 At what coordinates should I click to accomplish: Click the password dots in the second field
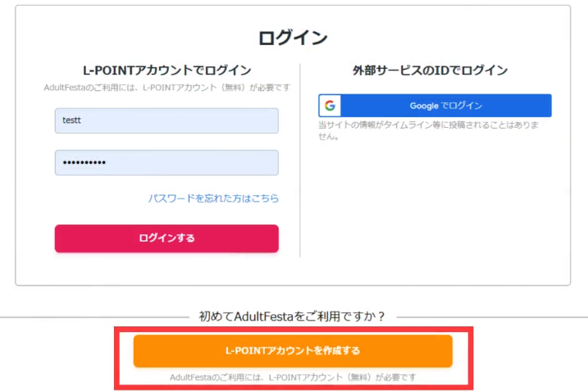(84, 162)
